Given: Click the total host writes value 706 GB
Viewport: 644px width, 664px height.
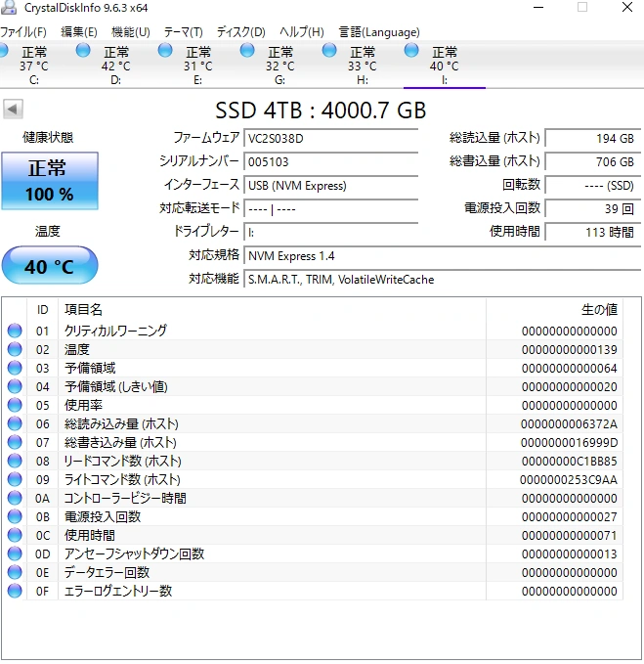Looking at the screenshot, I should pyautogui.click(x=593, y=161).
